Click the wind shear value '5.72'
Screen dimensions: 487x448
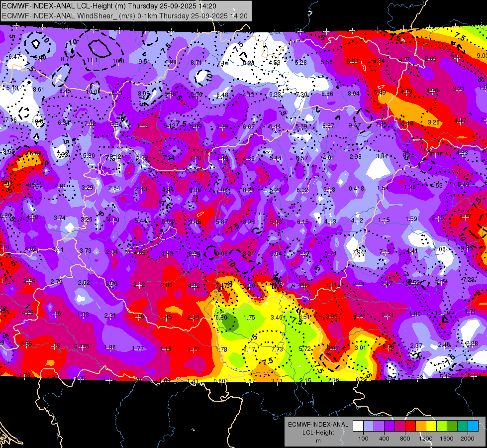tap(304, 349)
